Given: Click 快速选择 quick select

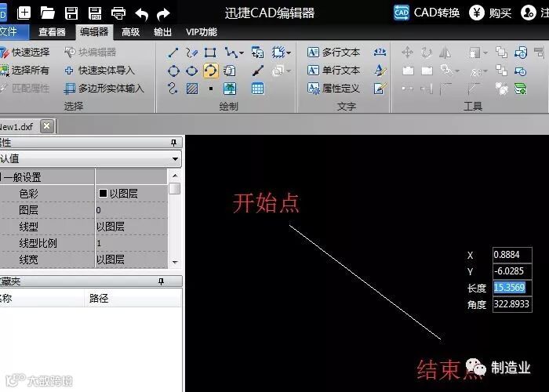Looking at the screenshot, I should 25,53.
